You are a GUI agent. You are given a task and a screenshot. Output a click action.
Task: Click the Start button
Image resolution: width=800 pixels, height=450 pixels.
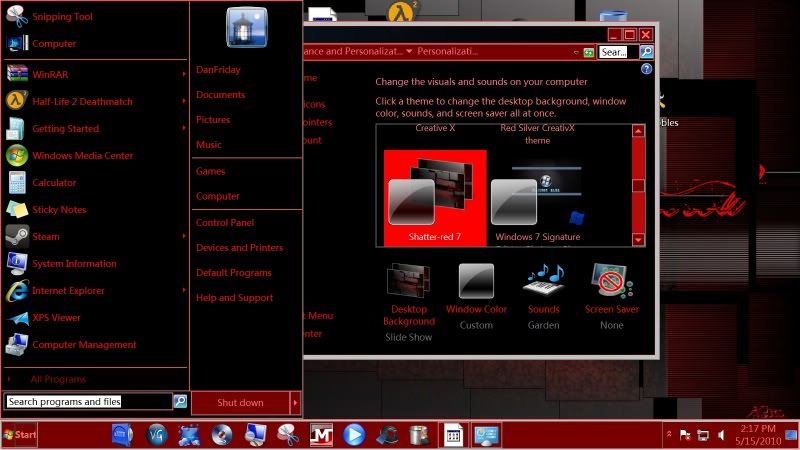(19, 435)
